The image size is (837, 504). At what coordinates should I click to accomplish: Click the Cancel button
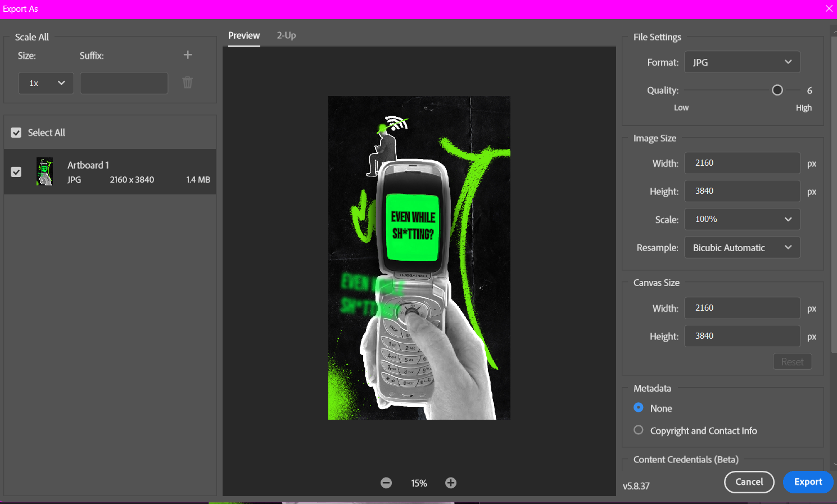click(x=749, y=482)
